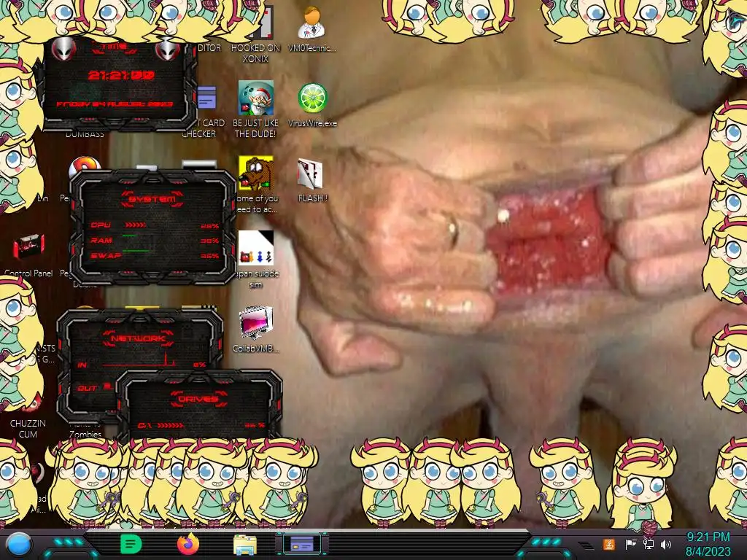
Task: Open the Control Panel desktop icon
Action: [28, 254]
